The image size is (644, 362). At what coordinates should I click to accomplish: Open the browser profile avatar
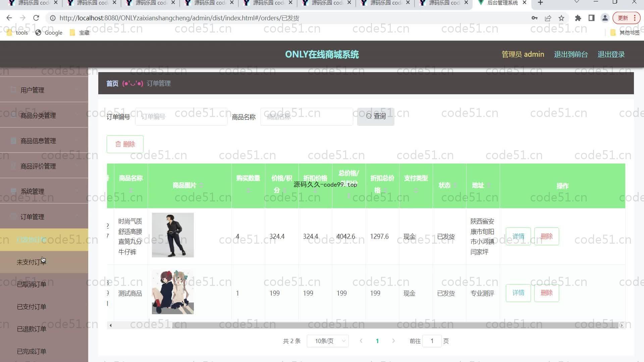pyautogui.click(x=605, y=18)
